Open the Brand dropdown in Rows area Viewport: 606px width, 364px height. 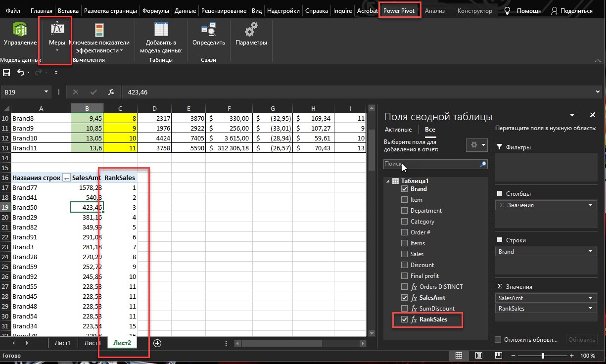(x=591, y=252)
